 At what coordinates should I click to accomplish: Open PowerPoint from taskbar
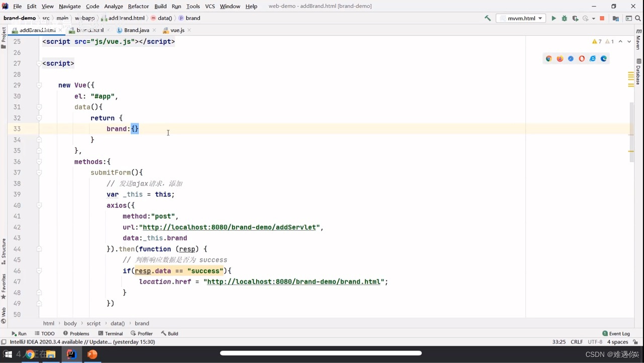[x=92, y=354]
